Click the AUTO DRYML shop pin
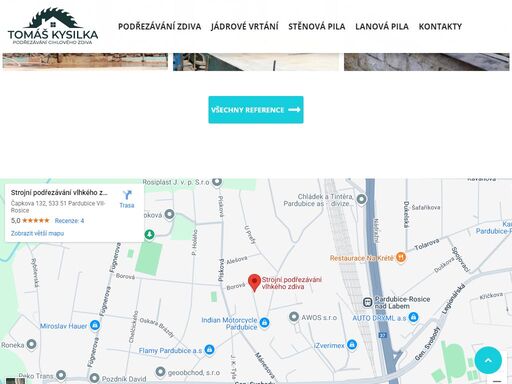The height and width of the screenshot is (384, 512). [413, 317]
